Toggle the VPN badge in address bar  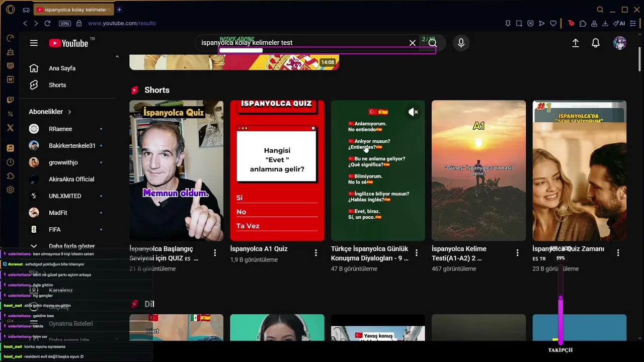point(65,23)
